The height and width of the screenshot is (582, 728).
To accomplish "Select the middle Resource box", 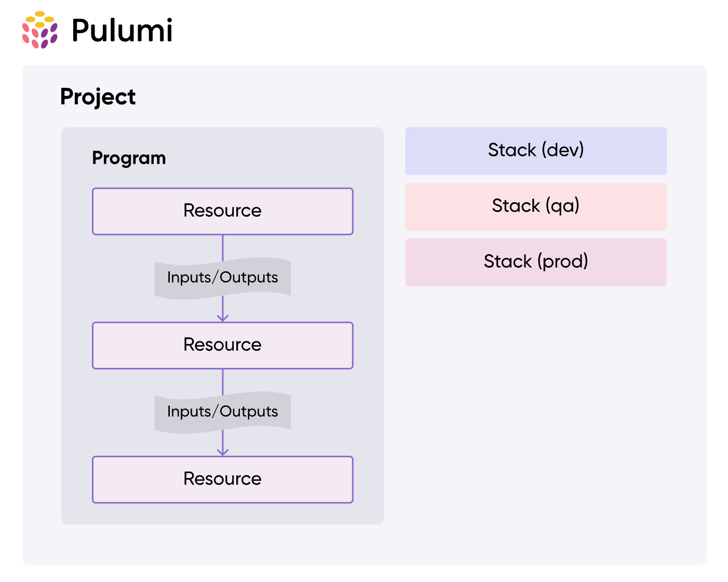I will coord(222,345).
